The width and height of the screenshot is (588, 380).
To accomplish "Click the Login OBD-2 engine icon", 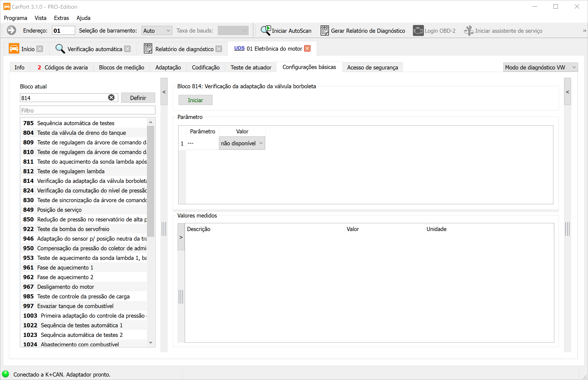I will [x=418, y=31].
